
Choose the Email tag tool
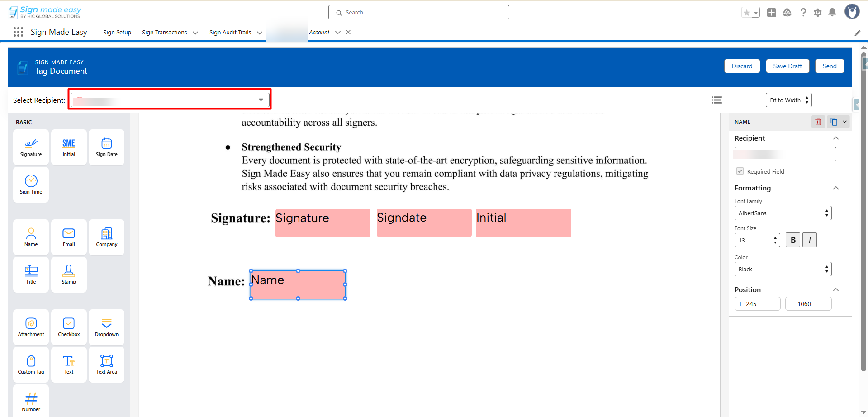(x=69, y=237)
